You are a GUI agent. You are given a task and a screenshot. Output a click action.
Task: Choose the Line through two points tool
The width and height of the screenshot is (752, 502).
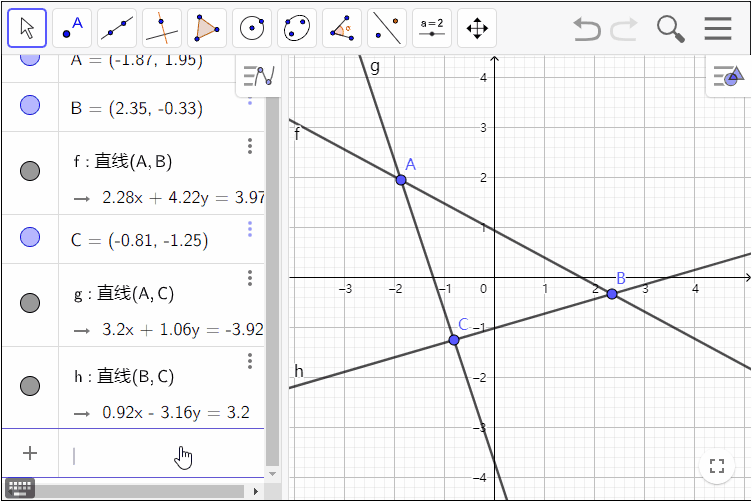pos(117,28)
